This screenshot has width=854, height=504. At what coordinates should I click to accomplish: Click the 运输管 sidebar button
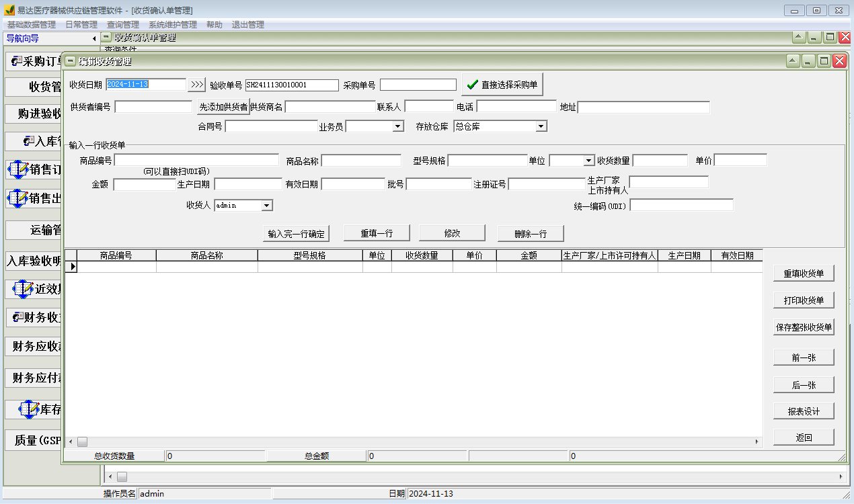pos(34,230)
